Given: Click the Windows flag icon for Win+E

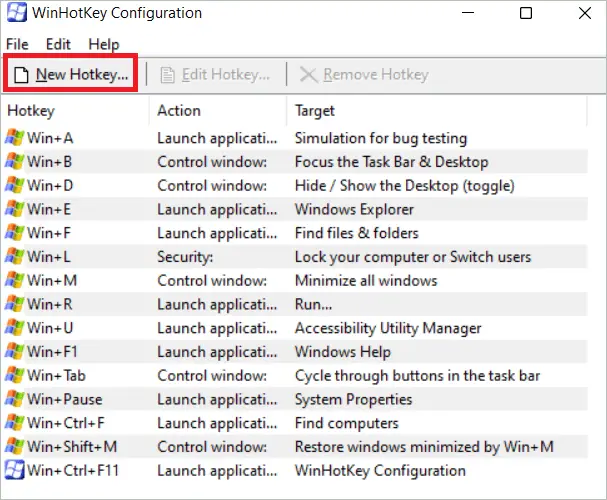Looking at the screenshot, I should point(14,209).
